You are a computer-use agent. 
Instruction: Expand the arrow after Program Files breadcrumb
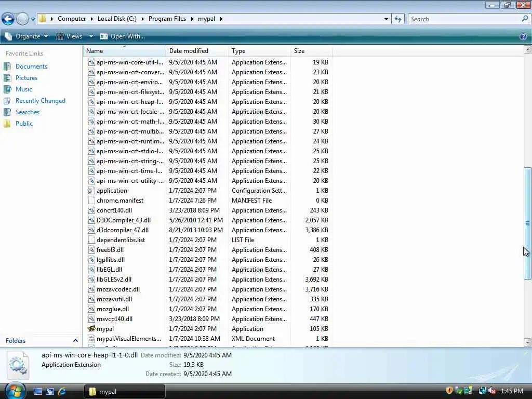(192, 19)
